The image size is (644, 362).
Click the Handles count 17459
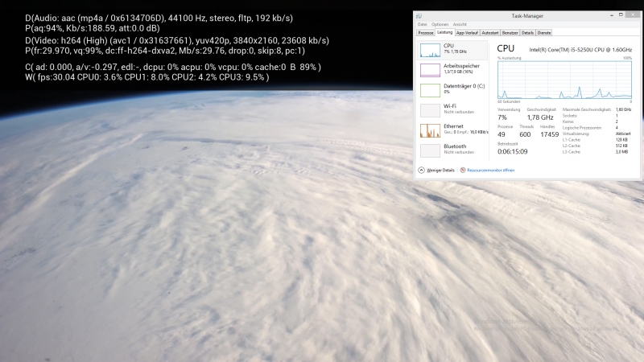click(549, 134)
